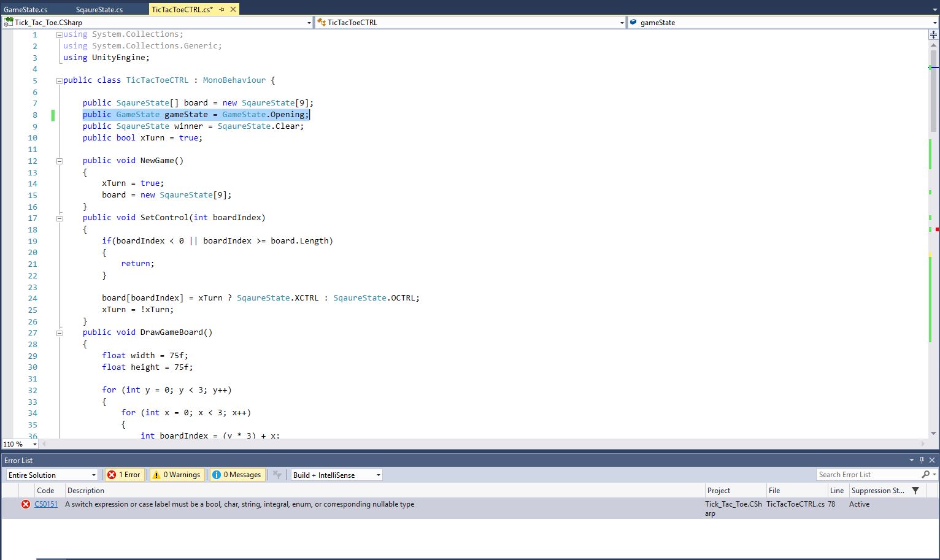Sort errors by File column
This screenshot has height=560, width=940.
pyautogui.click(x=796, y=491)
